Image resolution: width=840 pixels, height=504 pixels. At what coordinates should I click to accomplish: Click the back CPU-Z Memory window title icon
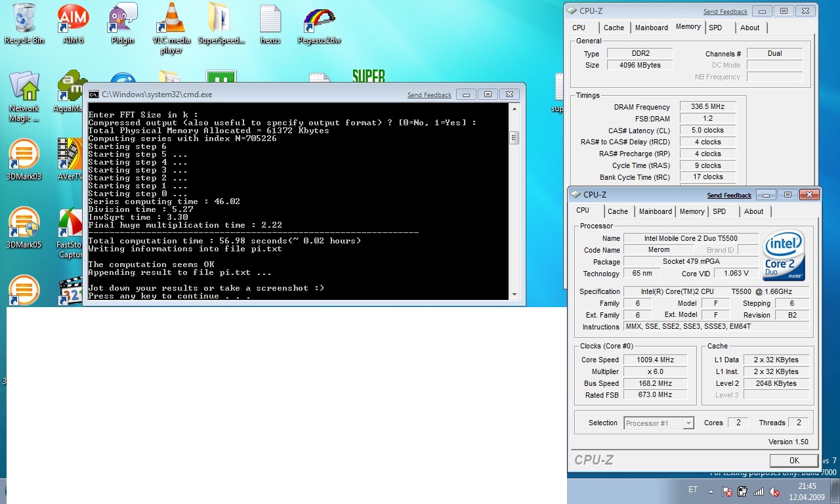[x=572, y=11]
